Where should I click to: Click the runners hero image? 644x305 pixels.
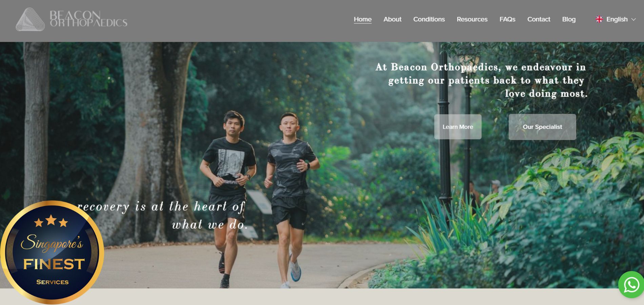tap(322, 165)
